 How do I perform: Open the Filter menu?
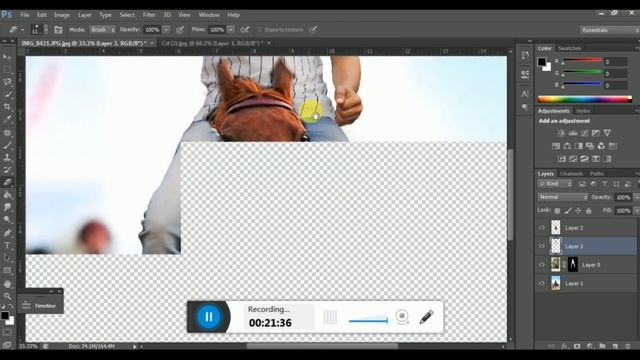click(149, 15)
